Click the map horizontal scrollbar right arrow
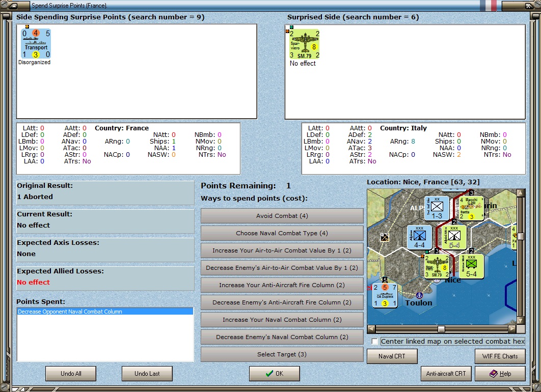541x392 pixels. 512,328
